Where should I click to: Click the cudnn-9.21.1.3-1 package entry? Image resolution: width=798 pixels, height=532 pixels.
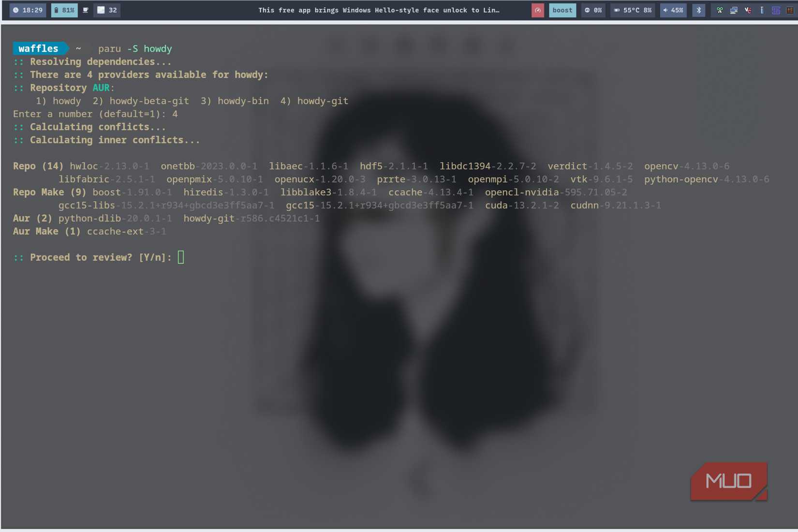click(x=616, y=206)
